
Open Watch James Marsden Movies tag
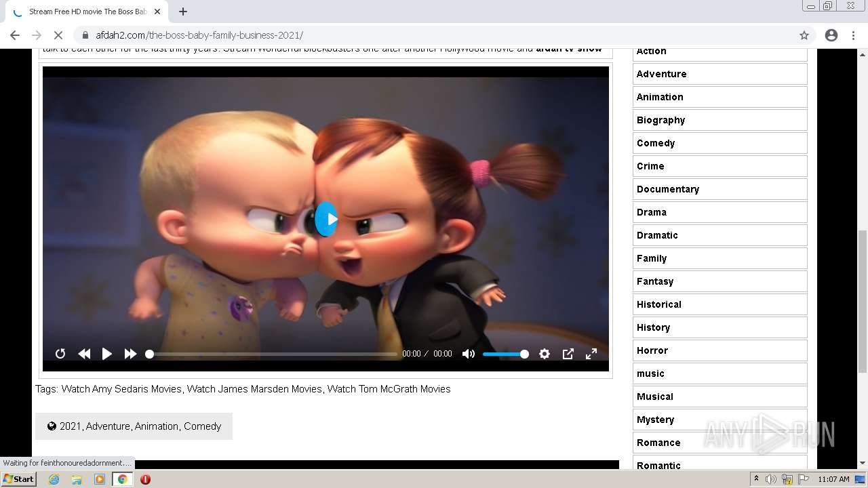coord(254,389)
